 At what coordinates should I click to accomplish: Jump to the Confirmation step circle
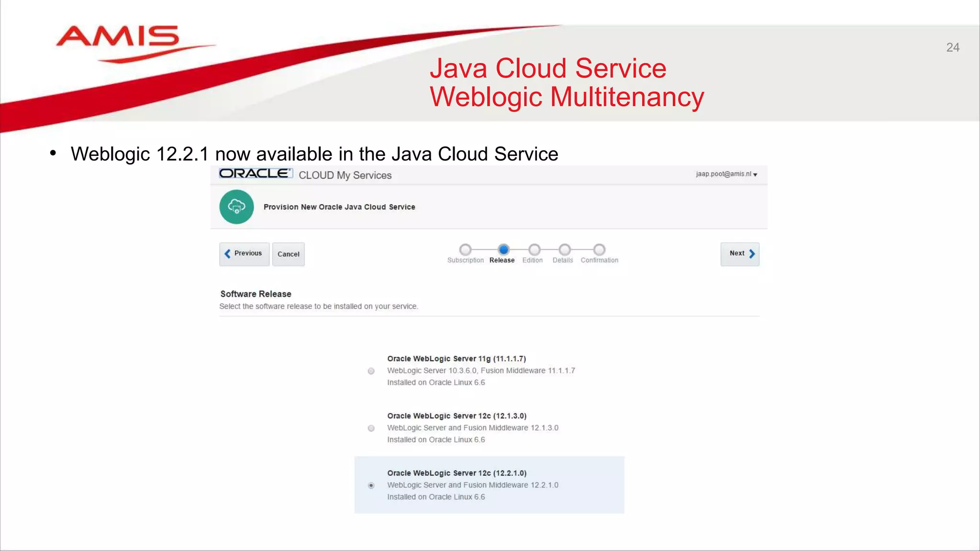click(x=599, y=250)
